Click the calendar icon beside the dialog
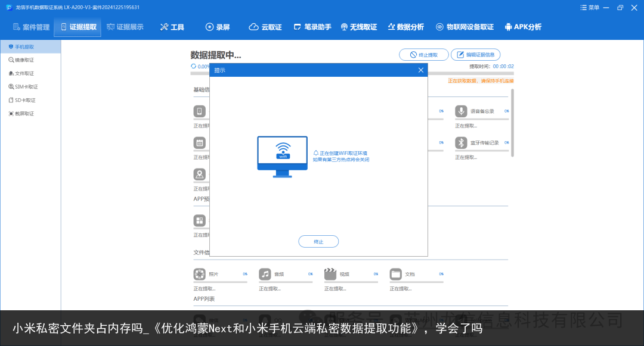This screenshot has height=346, width=644. point(199,143)
